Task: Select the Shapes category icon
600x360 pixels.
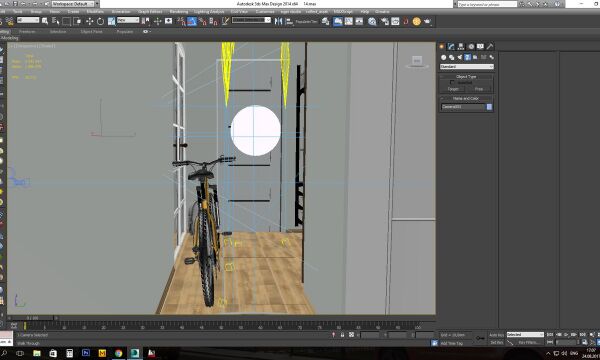Action: 452,57
